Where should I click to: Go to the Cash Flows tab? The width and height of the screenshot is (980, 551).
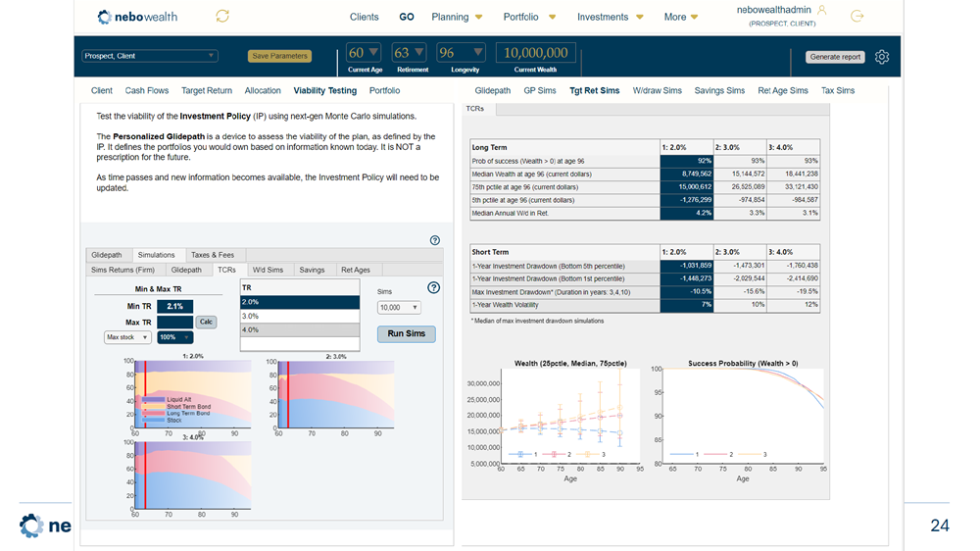147,90
